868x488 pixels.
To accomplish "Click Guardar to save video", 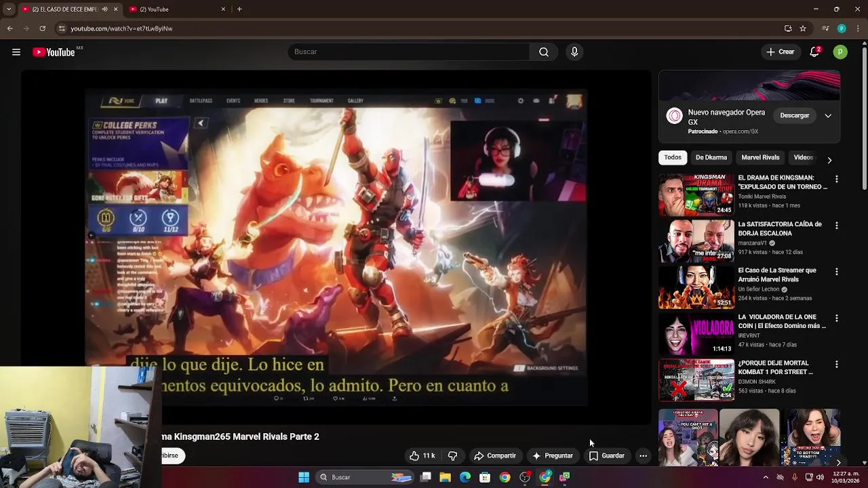I will [607, 455].
